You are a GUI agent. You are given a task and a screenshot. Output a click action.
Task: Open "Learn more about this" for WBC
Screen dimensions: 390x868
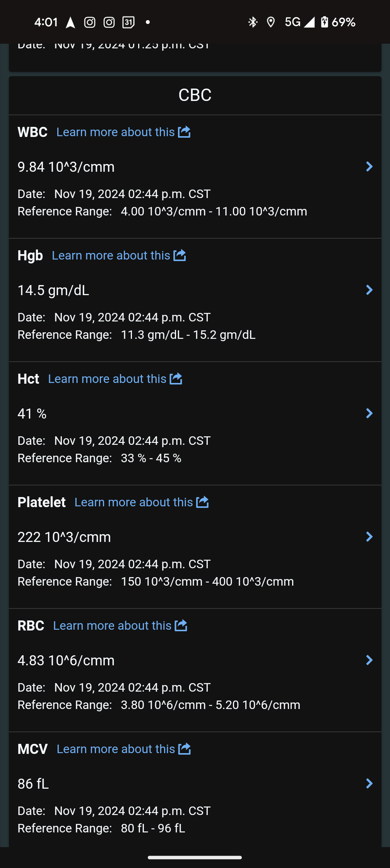[115, 132]
